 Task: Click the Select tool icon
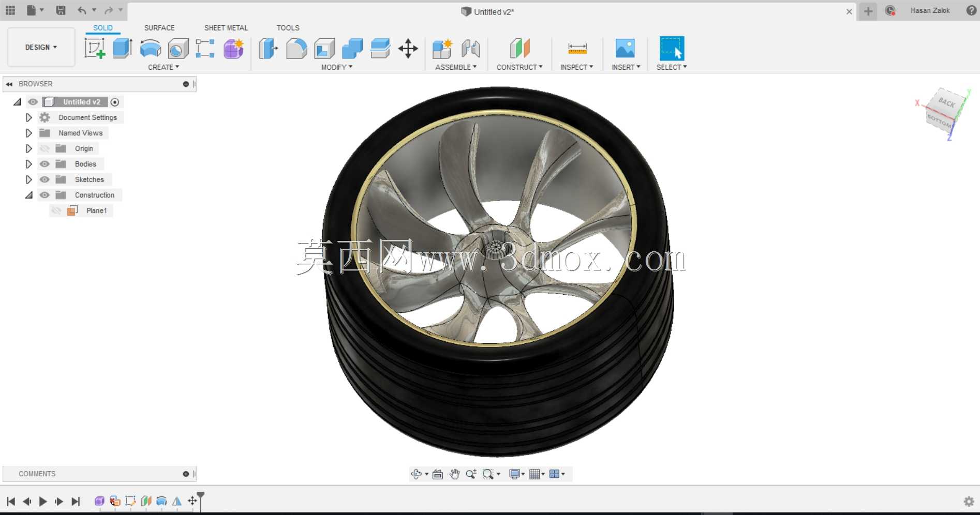click(x=672, y=49)
